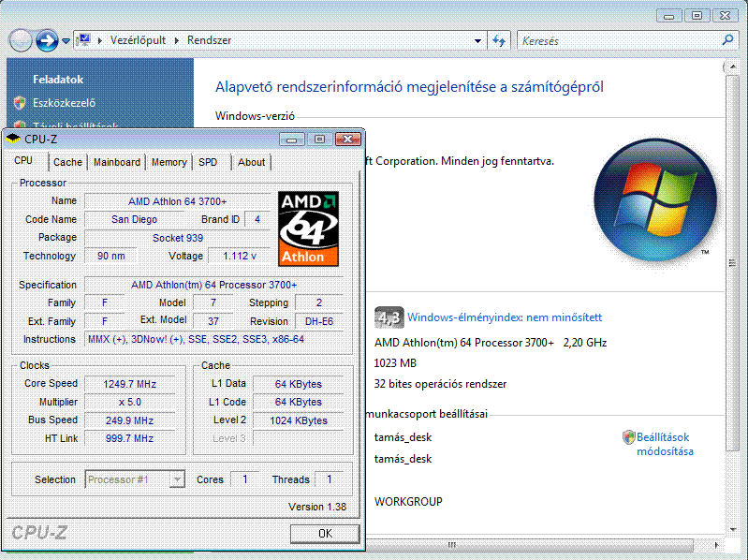Open Eszközkezelő from the tasks pane
748x560 pixels.
64,103
